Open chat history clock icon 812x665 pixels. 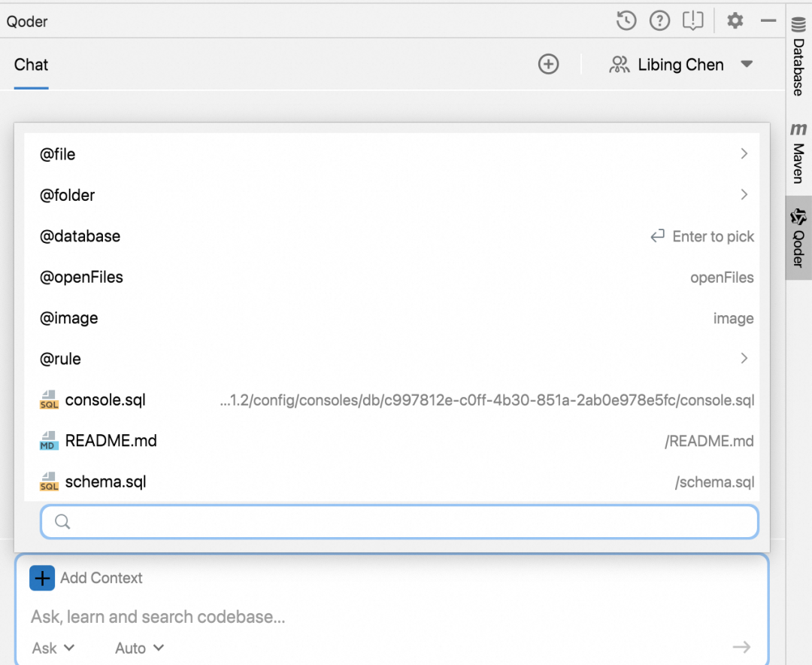point(626,21)
